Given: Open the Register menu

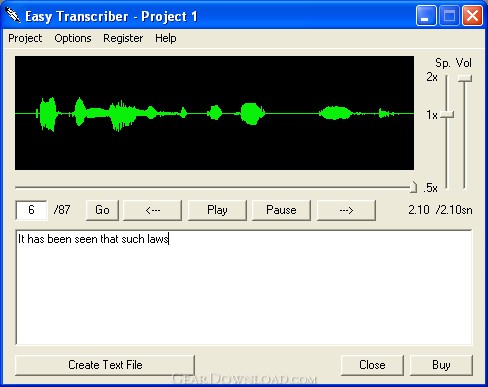Looking at the screenshot, I should click(123, 38).
